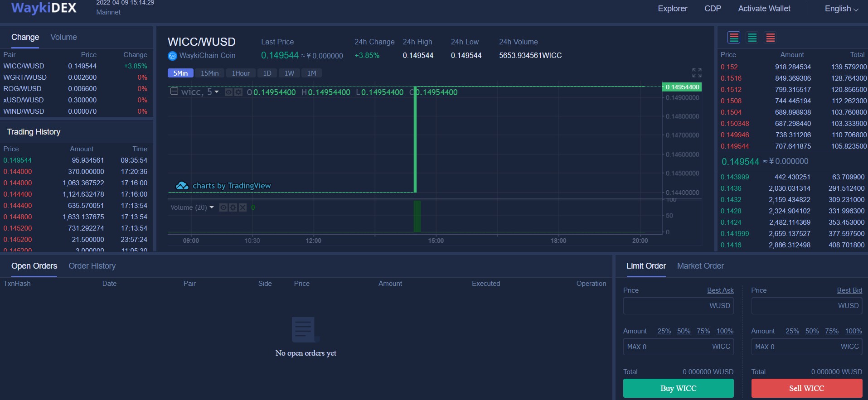Screen dimensions: 868x400
Task: Set sell amount to 50%
Action: [x=812, y=331]
